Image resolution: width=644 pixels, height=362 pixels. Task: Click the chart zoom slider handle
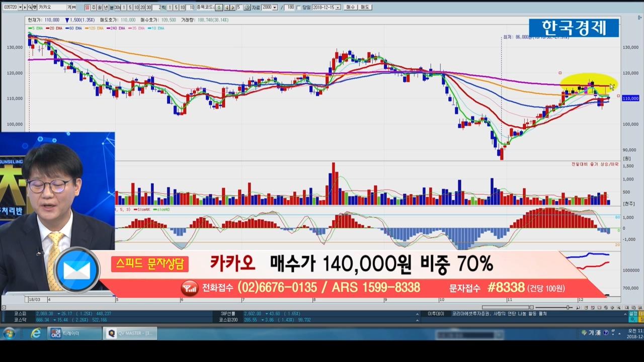coord(569,307)
